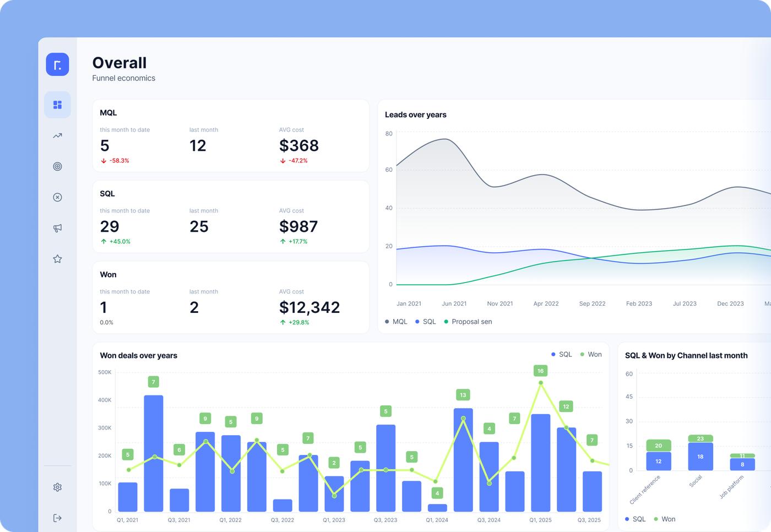Click the app logo in the sidebar
This screenshot has height=532, width=771.
[x=57, y=64]
